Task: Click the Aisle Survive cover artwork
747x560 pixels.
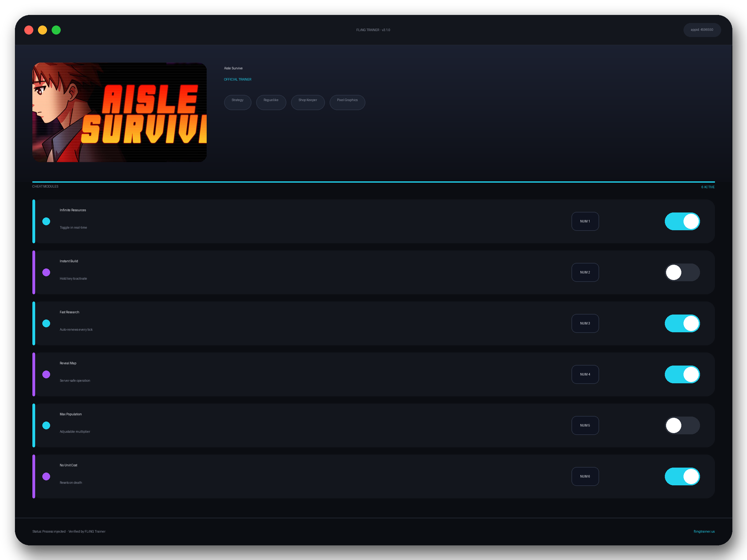Action: [x=119, y=112]
